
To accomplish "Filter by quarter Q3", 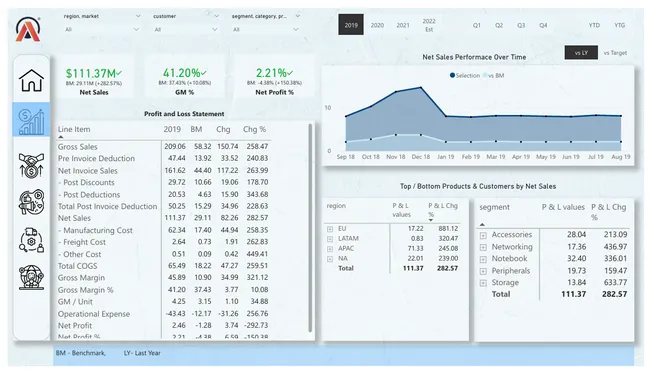I will [521, 25].
